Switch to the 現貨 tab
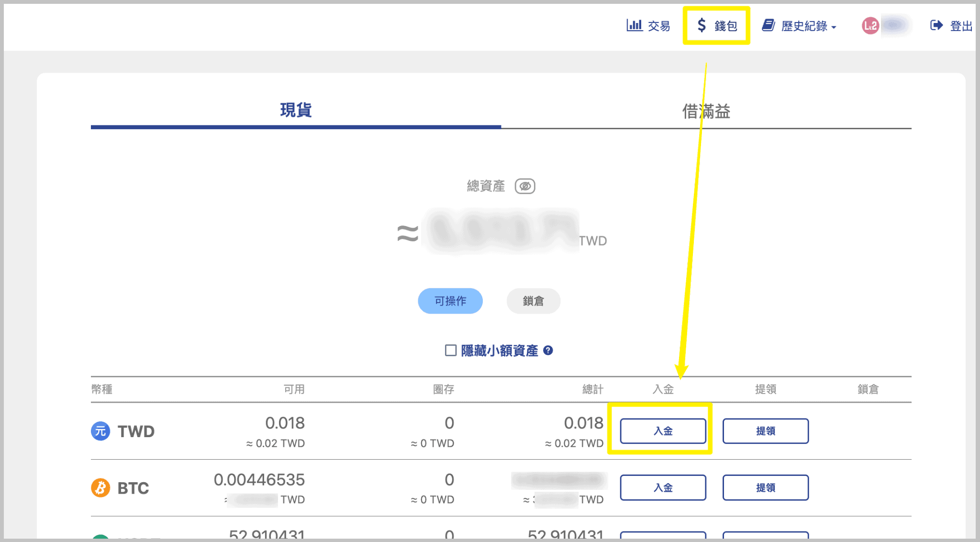This screenshot has height=542, width=980. point(296,110)
